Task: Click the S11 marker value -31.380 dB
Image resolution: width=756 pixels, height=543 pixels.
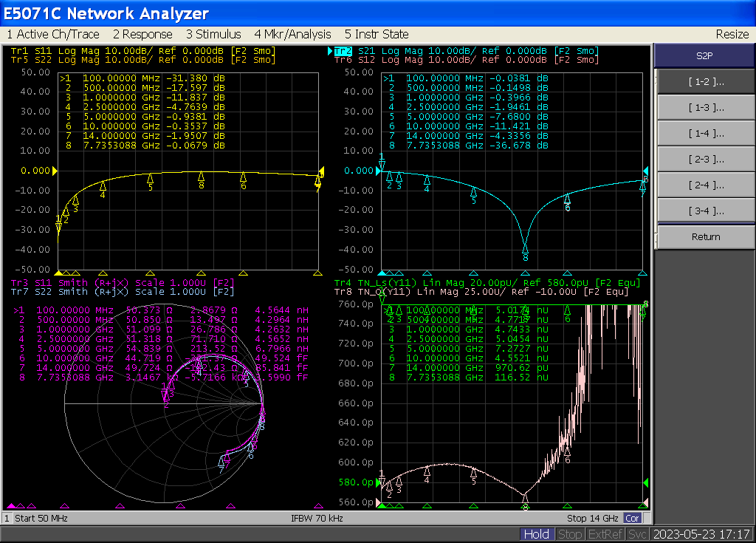Action: click(196, 78)
